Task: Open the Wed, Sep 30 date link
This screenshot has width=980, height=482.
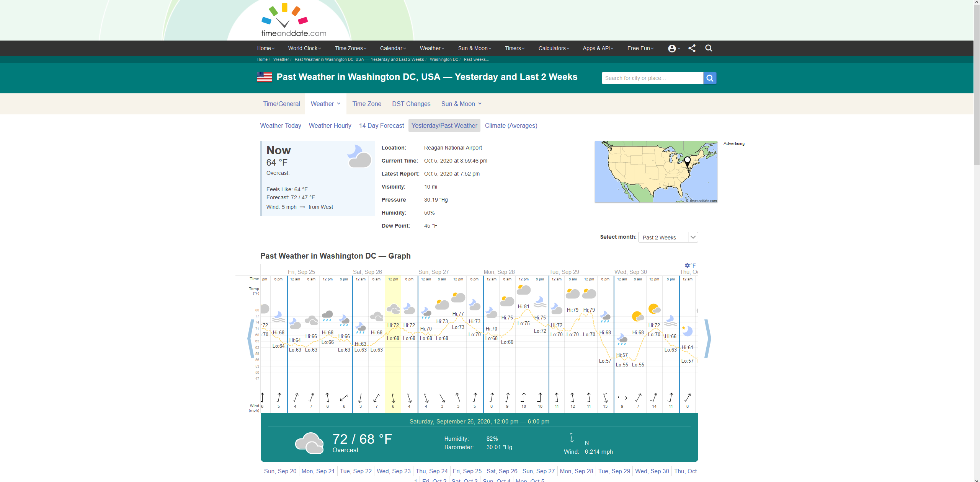Action: [652, 471]
